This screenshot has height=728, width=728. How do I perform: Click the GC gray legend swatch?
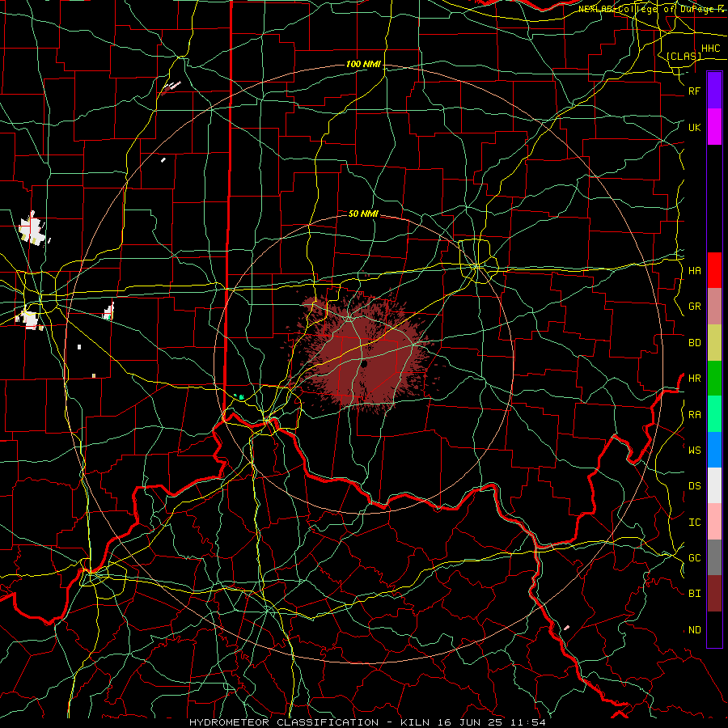click(714, 557)
